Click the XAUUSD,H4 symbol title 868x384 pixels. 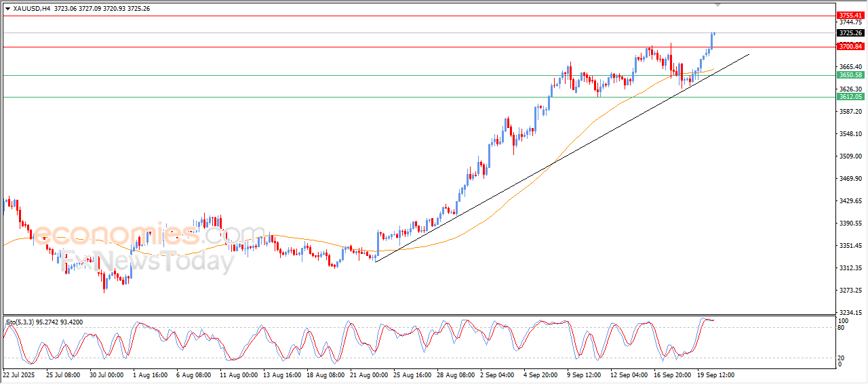click(31, 9)
